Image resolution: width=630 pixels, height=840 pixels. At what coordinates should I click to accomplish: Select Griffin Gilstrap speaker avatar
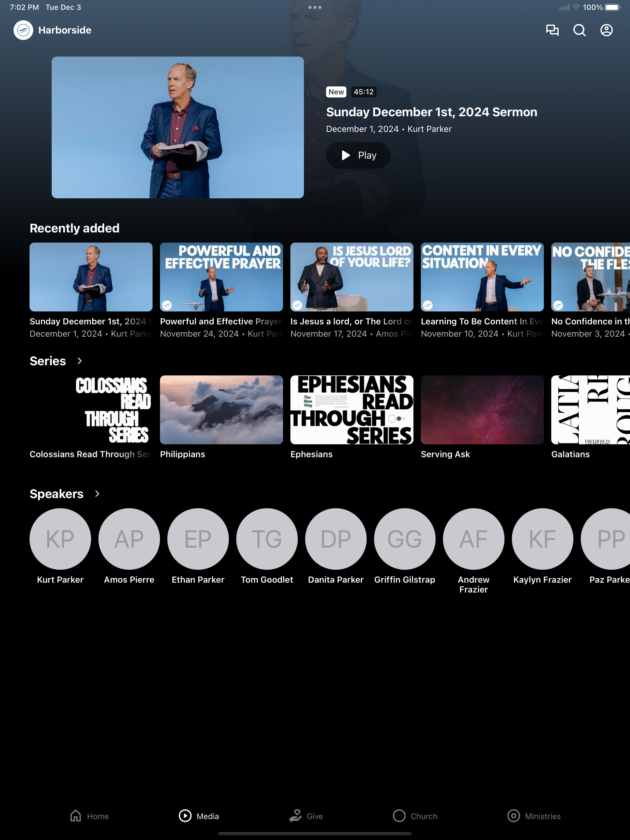[404, 538]
